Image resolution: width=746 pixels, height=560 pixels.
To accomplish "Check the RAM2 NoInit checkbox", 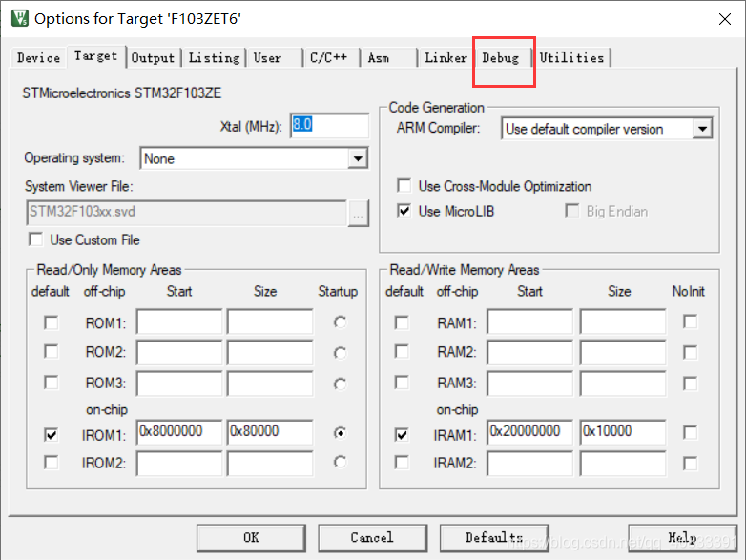I will 690,353.
